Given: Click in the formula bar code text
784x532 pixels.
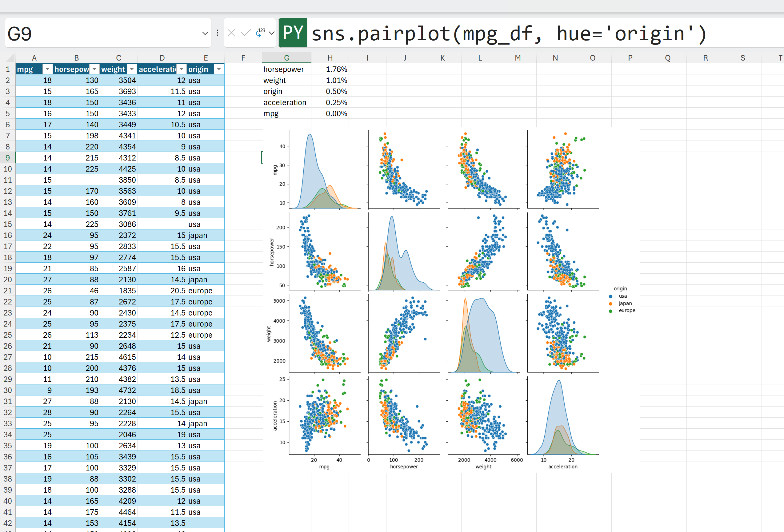Looking at the screenshot, I should 506,34.
